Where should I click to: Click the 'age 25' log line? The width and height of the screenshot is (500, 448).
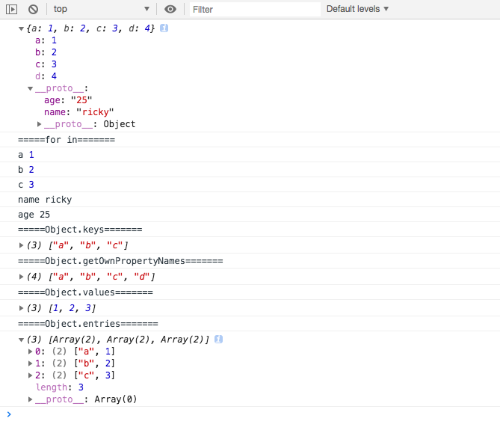(34, 215)
